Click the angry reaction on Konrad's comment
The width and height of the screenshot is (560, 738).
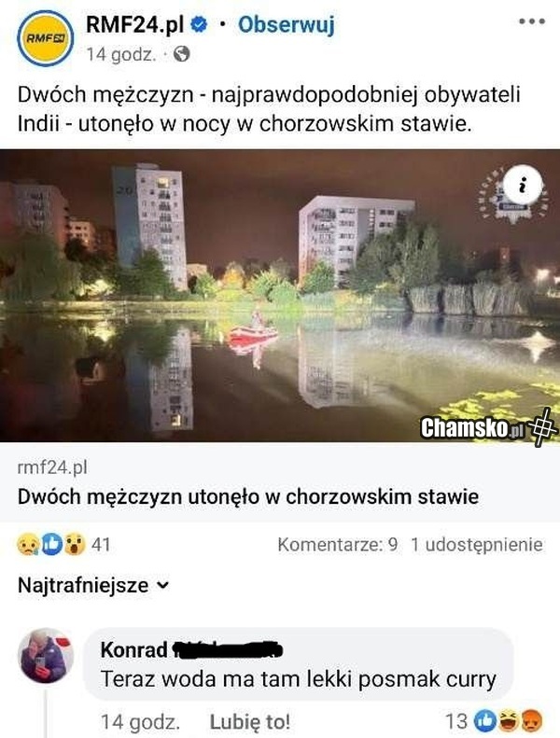pyautogui.click(x=533, y=721)
